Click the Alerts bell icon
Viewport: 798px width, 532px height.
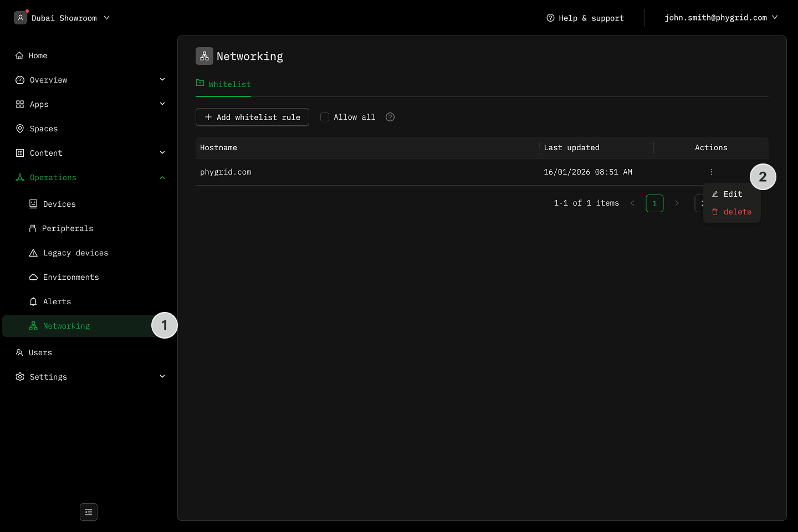(x=33, y=301)
